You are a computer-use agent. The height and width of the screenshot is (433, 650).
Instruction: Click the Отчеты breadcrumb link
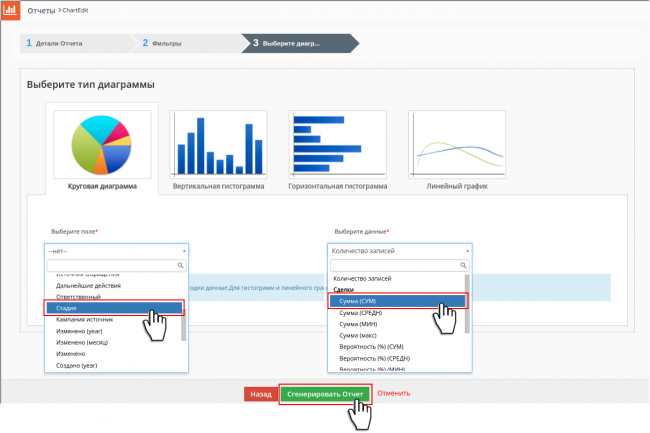(41, 11)
